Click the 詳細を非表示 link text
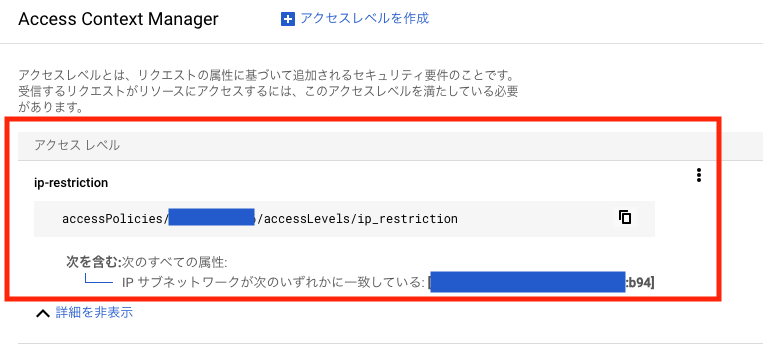The height and width of the screenshot is (361, 763). pos(94,312)
